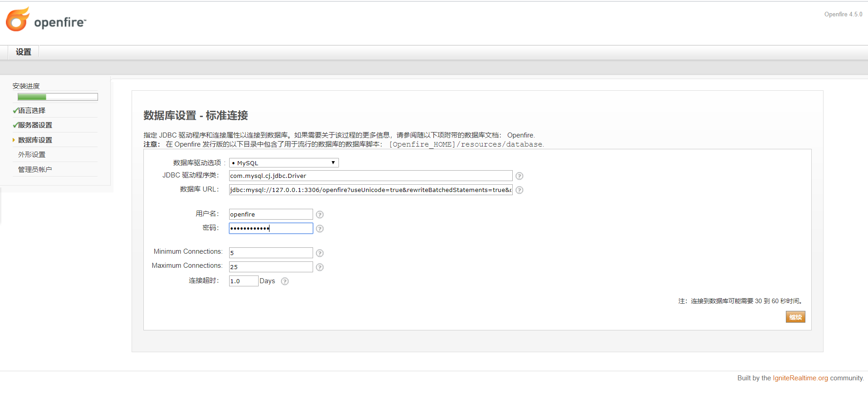Click the Days unit label

click(x=267, y=281)
